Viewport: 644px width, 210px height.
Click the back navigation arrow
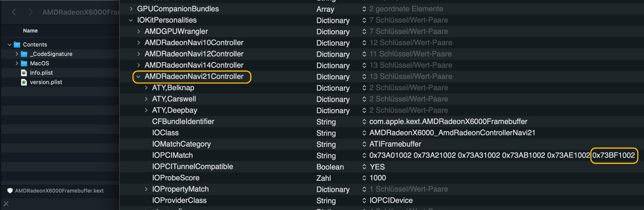coord(14,12)
